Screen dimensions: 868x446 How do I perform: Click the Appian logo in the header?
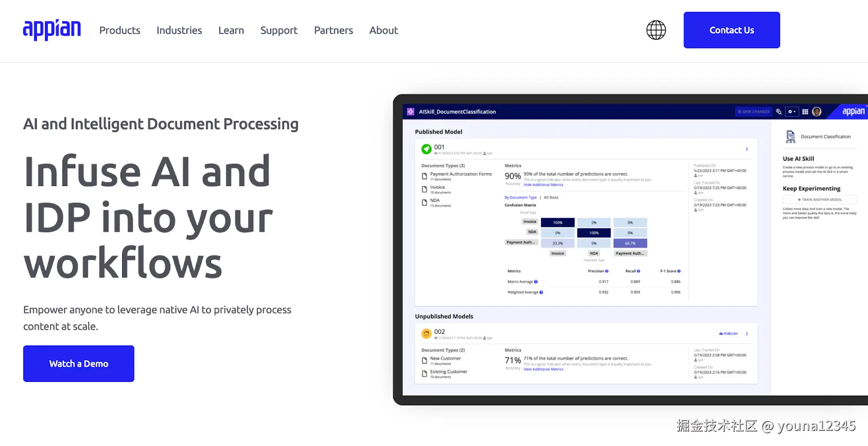click(52, 30)
